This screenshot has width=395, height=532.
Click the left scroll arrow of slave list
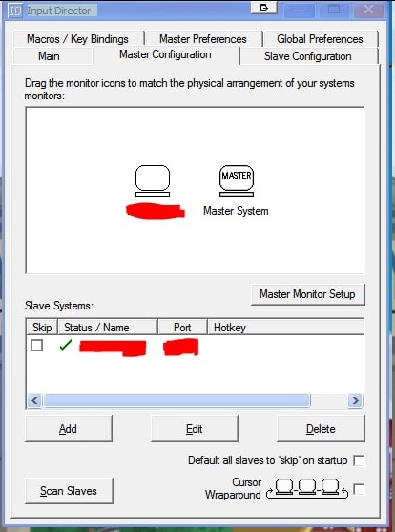click(34, 401)
